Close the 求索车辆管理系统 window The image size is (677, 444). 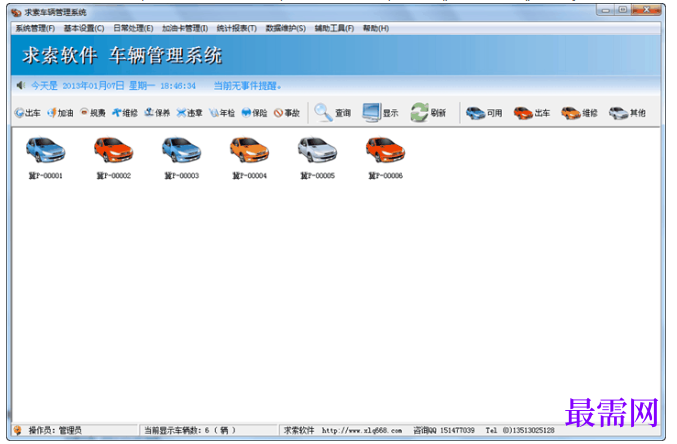click(x=646, y=10)
